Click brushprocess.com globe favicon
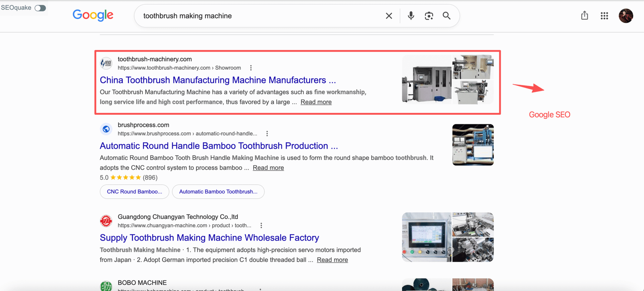 (x=106, y=129)
